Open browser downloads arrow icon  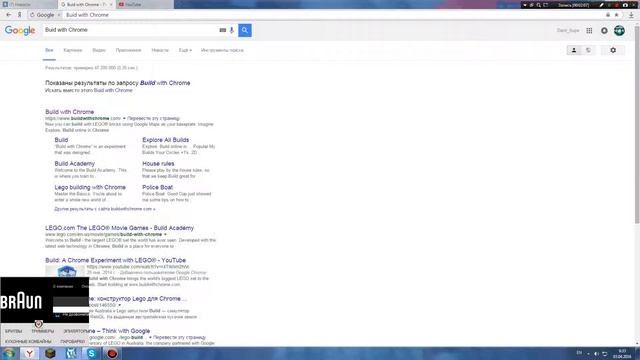pos(631,15)
